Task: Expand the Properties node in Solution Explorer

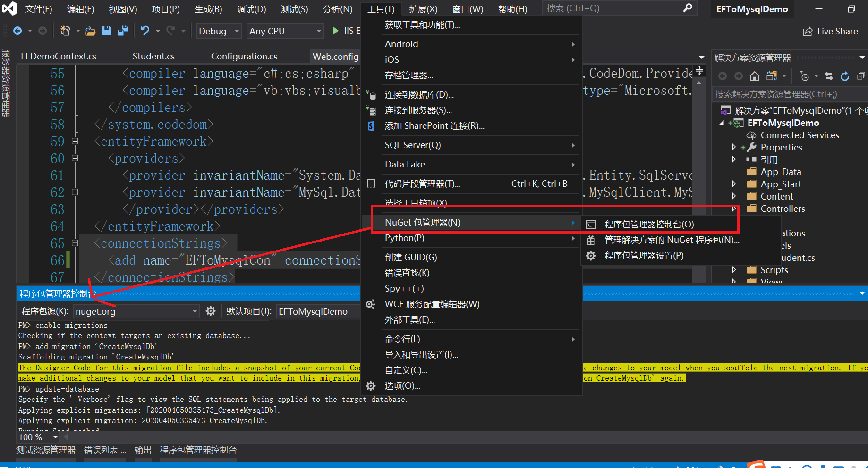Action: point(733,147)
